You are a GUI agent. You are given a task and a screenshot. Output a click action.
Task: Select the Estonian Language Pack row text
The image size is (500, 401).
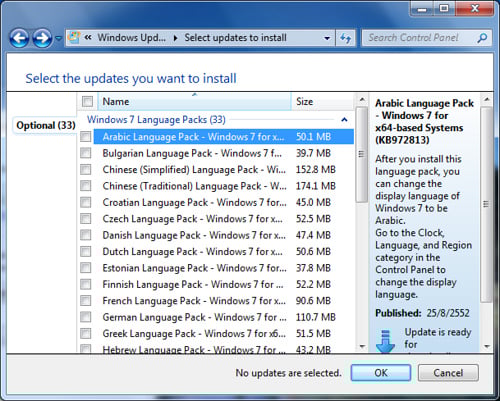[x=194, y=268]
